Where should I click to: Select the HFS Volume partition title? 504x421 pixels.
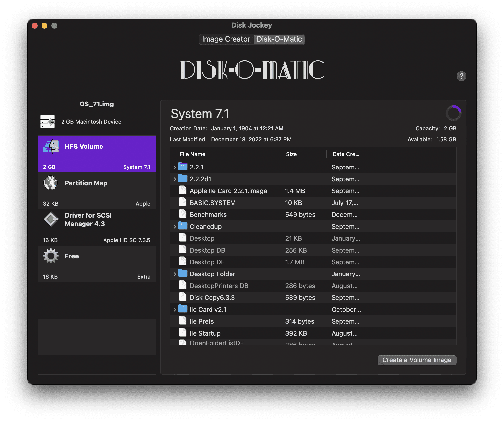(x=84, y=147)
